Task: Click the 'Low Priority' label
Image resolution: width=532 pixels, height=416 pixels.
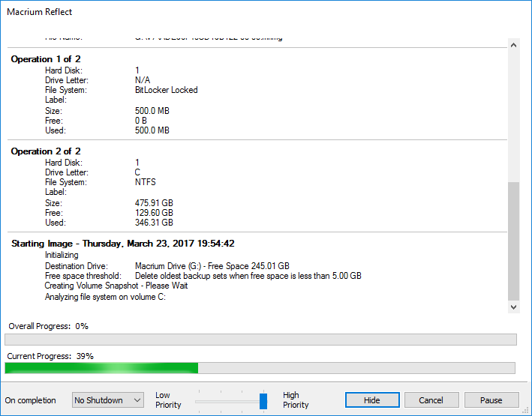Action: [x=168, y=400]
